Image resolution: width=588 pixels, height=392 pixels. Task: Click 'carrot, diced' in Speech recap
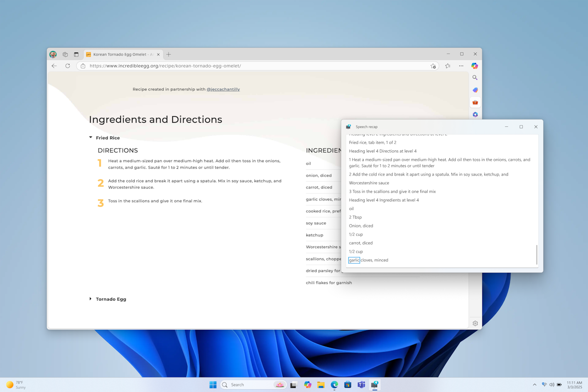pos(361,243)
